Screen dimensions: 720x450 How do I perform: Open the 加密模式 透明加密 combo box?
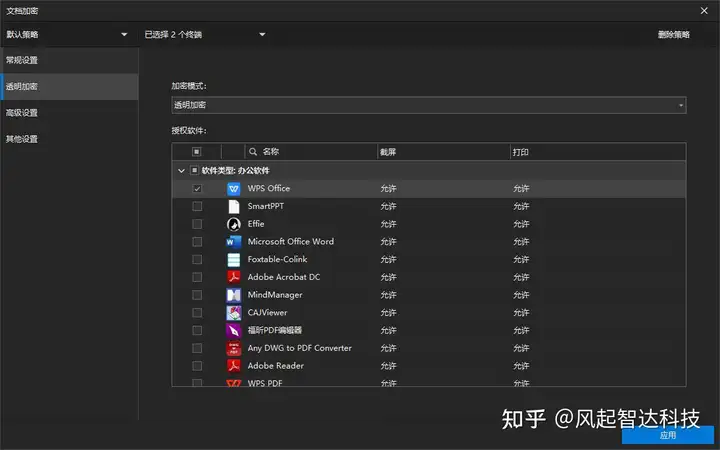click(429, 105)
